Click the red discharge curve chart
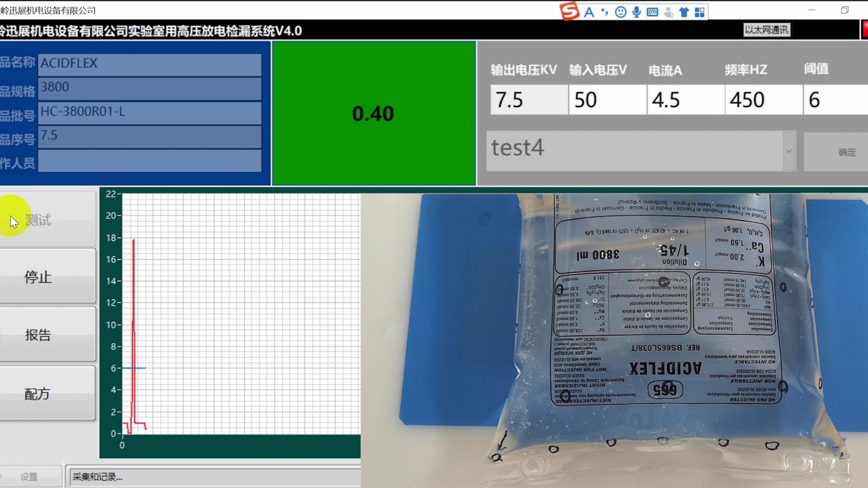 [241, 314]
